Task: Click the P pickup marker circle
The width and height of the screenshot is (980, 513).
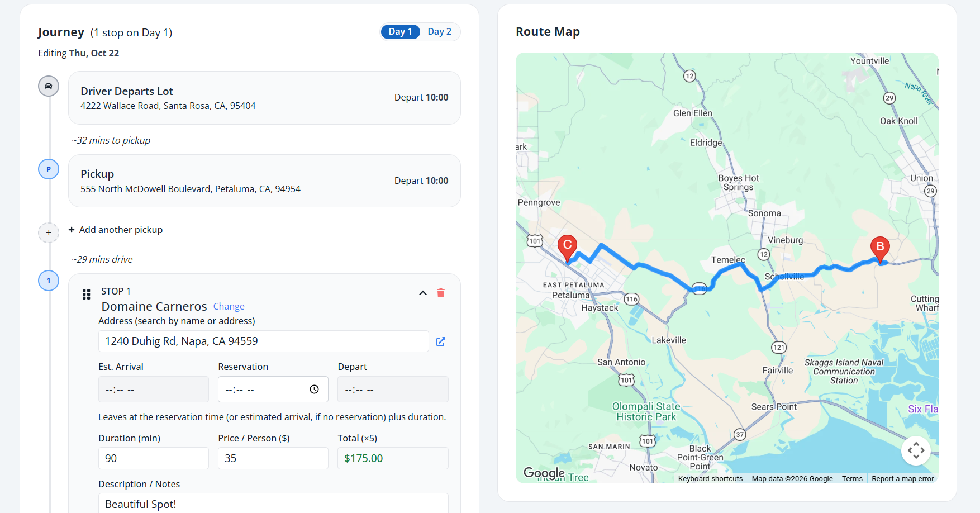Action: 49,169
